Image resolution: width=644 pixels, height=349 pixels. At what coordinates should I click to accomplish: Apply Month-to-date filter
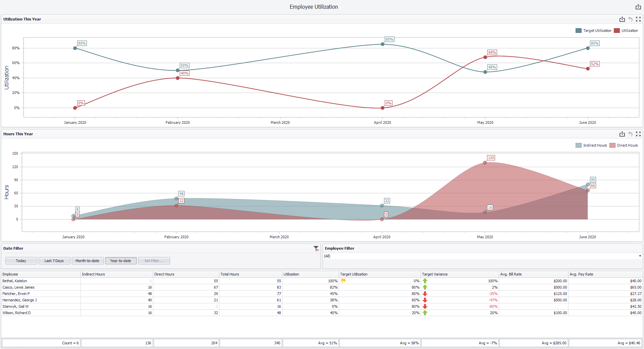click(x=88, y=261)
